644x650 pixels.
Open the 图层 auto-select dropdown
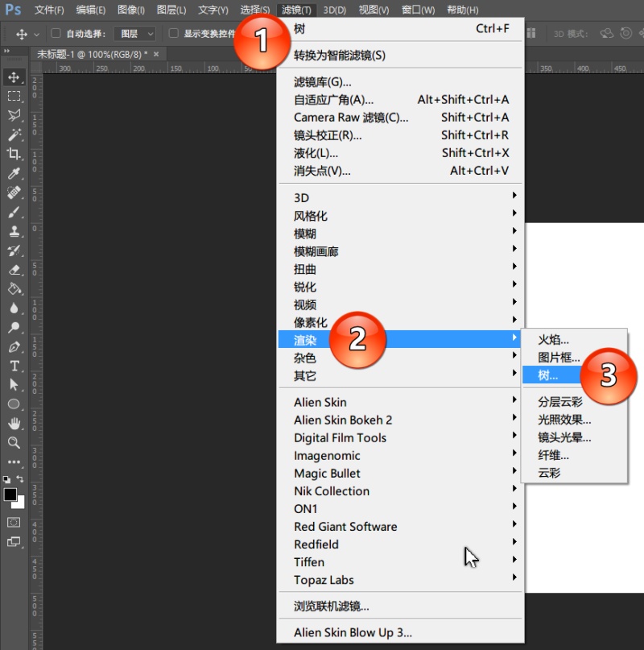coord(134,34)
